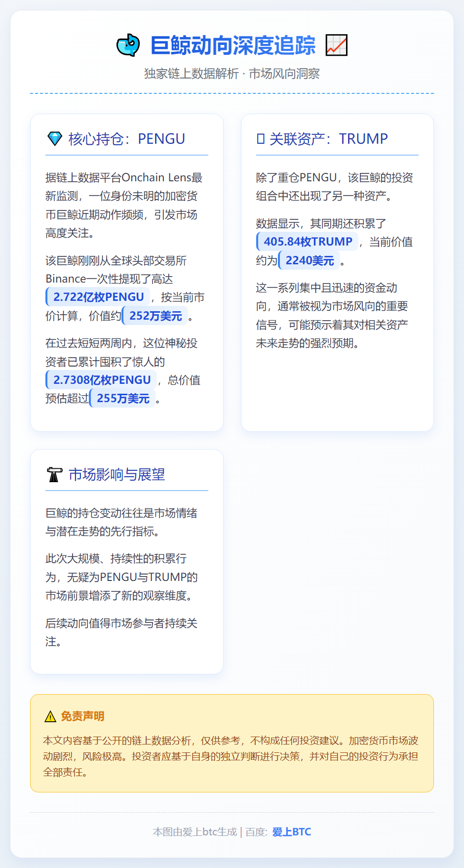Click the subtitle 独家链上数据解析 · 市场风向洞察
Viewport: 464px width, 868px height.
(232, 74)
